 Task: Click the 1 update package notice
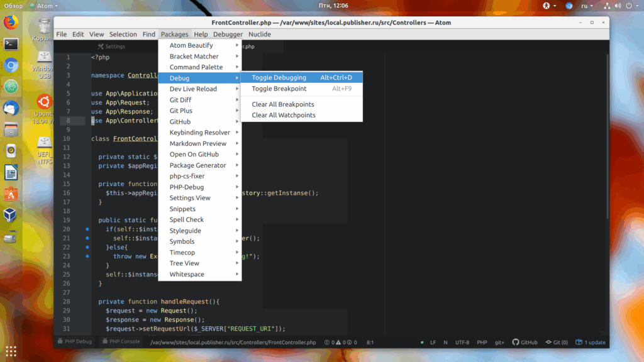(591, 343)
